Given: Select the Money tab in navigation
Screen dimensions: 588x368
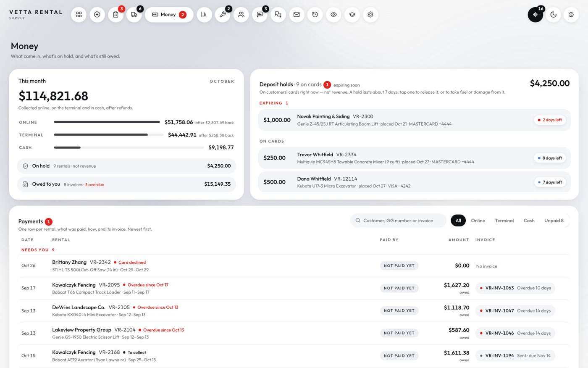Looking at the screenshot, I should pos(169,15).
